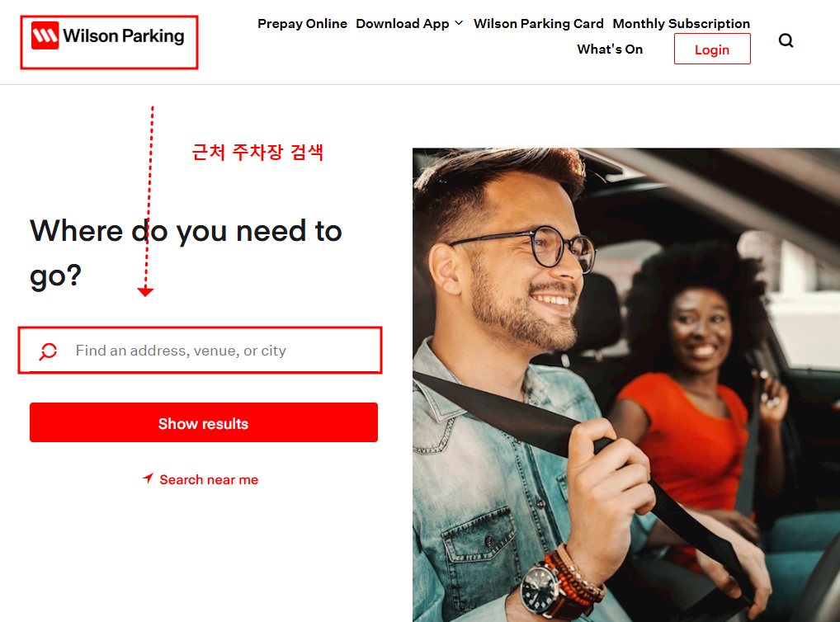The width and height of the screenshot is (840, 622).
Task: Open the Download App menu
Action: pyautogui.click(x=403, y=24)
